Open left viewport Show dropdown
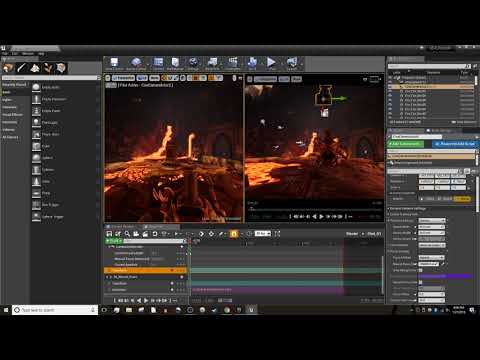This screenshot has height=360, width=480. pyautogui.click(x=154, y=78)
